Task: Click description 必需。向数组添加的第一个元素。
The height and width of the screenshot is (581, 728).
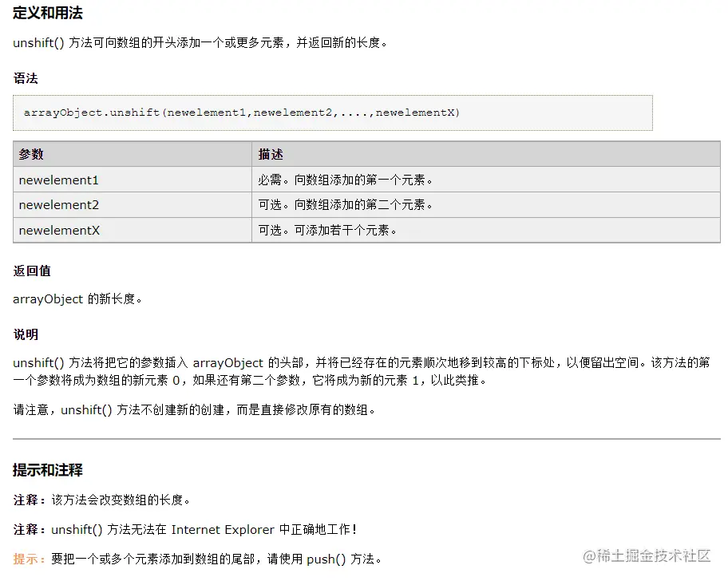Action: [x=345, y=180]
